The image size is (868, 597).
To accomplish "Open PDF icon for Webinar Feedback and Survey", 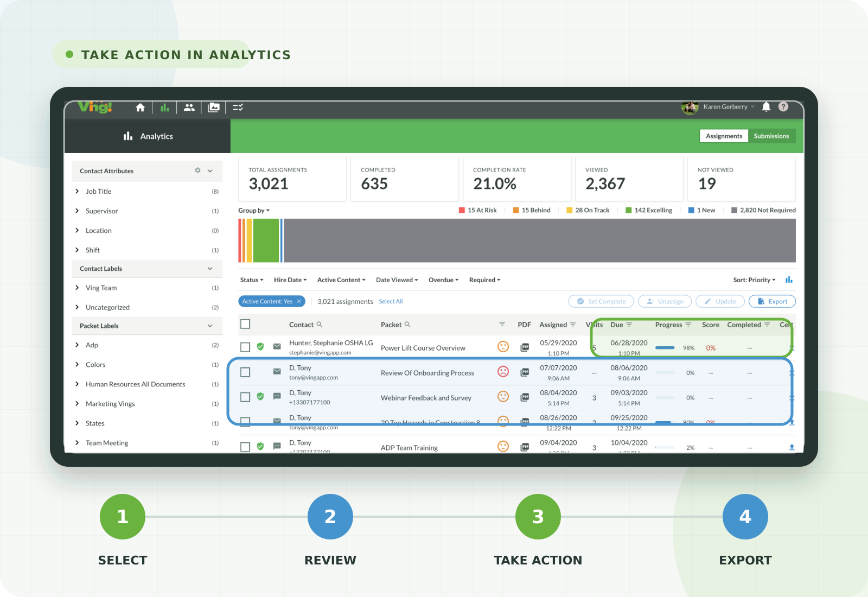I will [525, 397].
